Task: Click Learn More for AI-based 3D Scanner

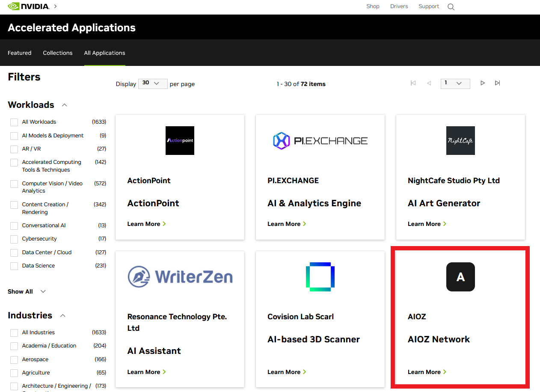Action: click(x=287, y=372)
